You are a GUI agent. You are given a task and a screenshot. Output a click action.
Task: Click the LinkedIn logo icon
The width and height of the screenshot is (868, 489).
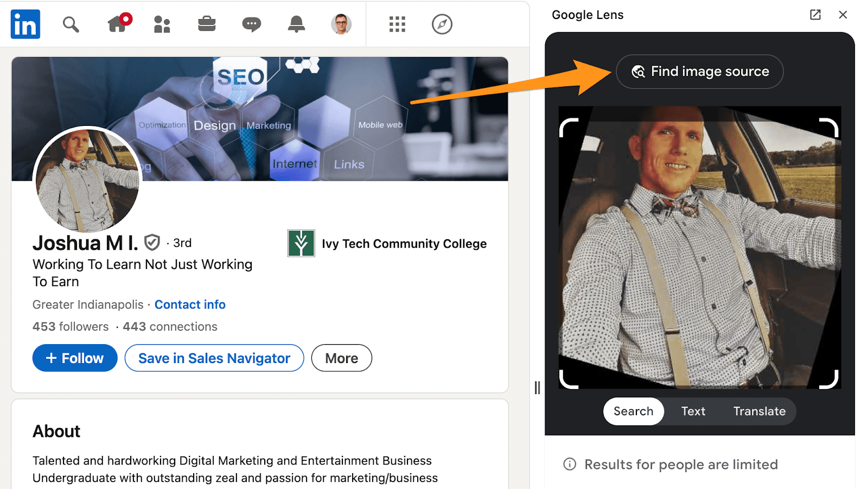click(x=25, y=24)
